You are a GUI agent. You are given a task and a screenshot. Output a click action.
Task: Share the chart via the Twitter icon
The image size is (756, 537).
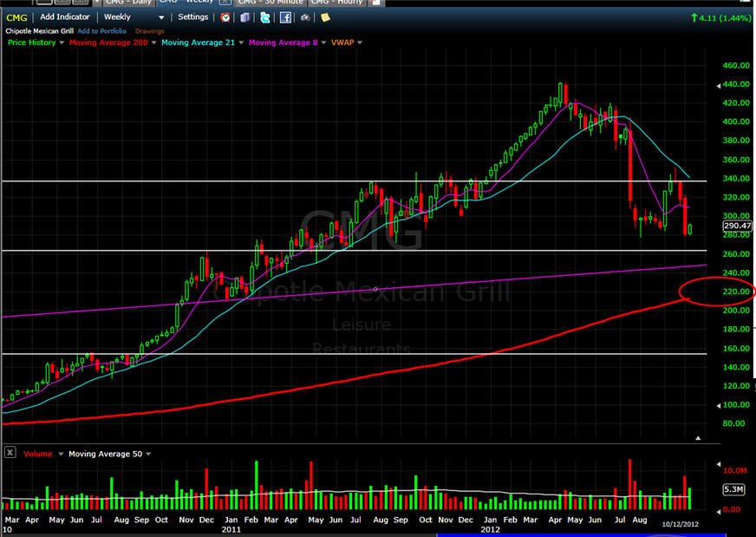tap(265, 18)
